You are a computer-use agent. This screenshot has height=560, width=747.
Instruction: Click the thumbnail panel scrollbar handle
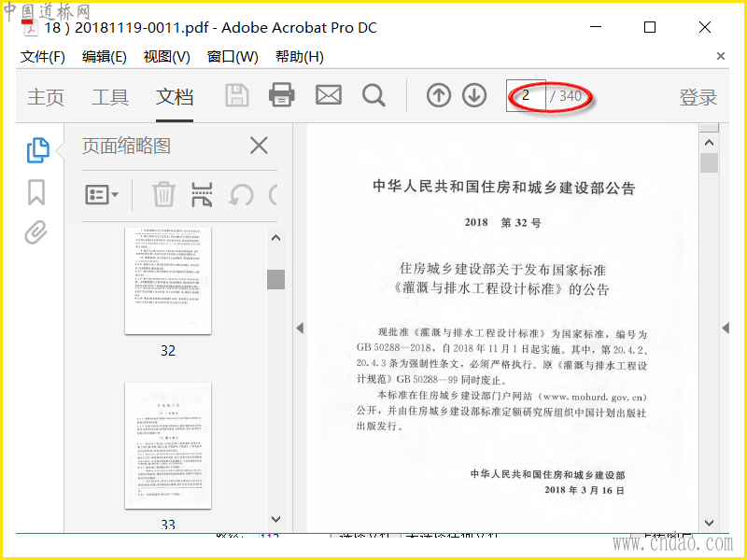pos(275,279)
